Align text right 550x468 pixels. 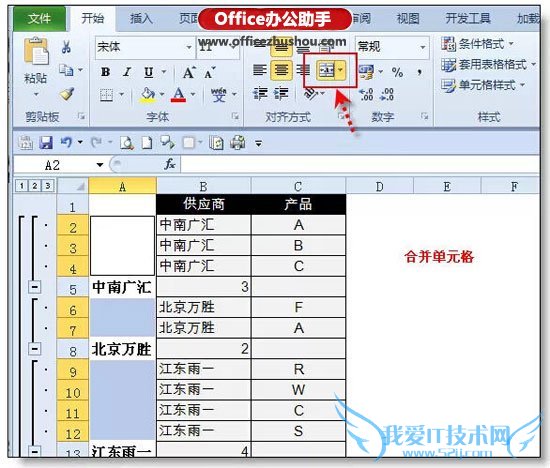pos(303,70)
